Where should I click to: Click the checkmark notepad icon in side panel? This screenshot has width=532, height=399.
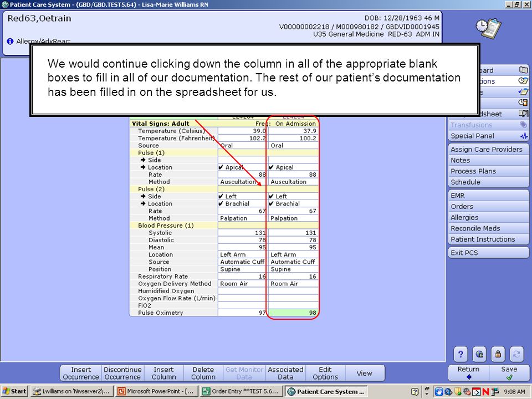(523, 91)
